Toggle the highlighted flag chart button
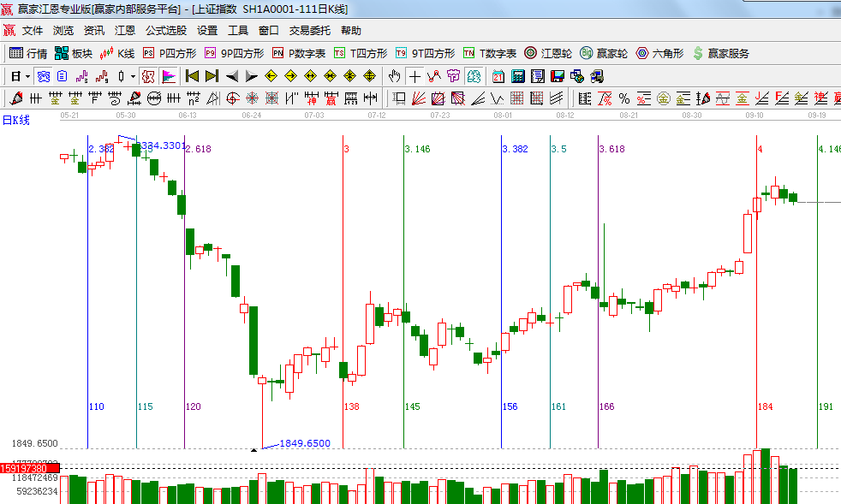This screenshot has width=841, height=504. (169, 76)
